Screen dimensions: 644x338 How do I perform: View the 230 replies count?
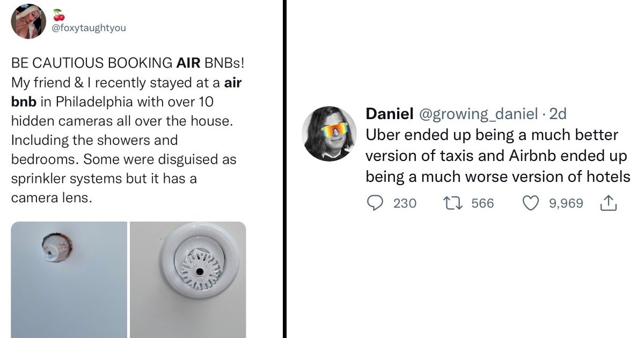405,203
